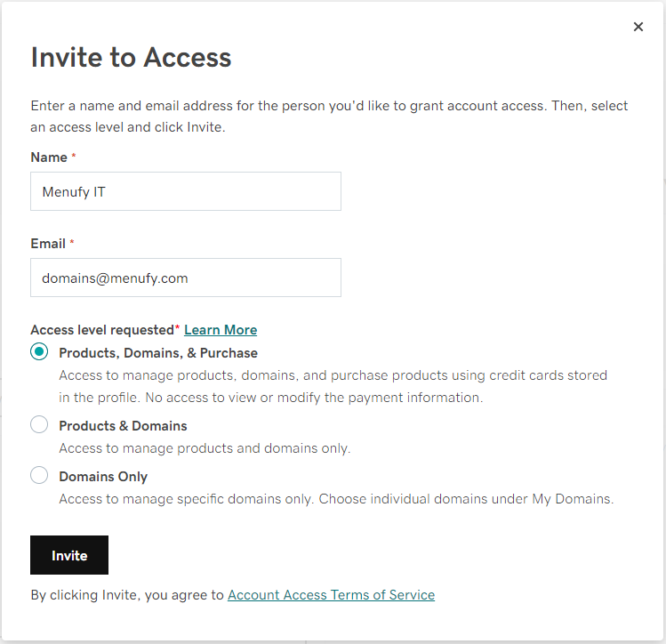Click the Products & Domains label text
The image size is (666, 644).
pos(124,426)
